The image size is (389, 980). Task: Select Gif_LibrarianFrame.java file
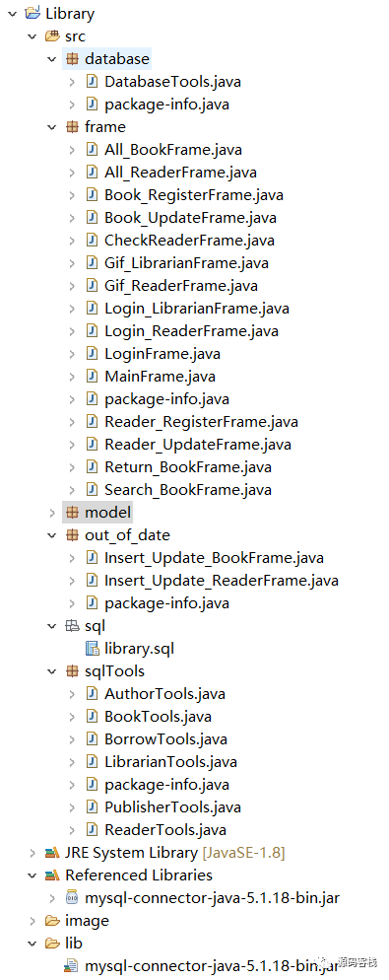click(x=187, y=263)
